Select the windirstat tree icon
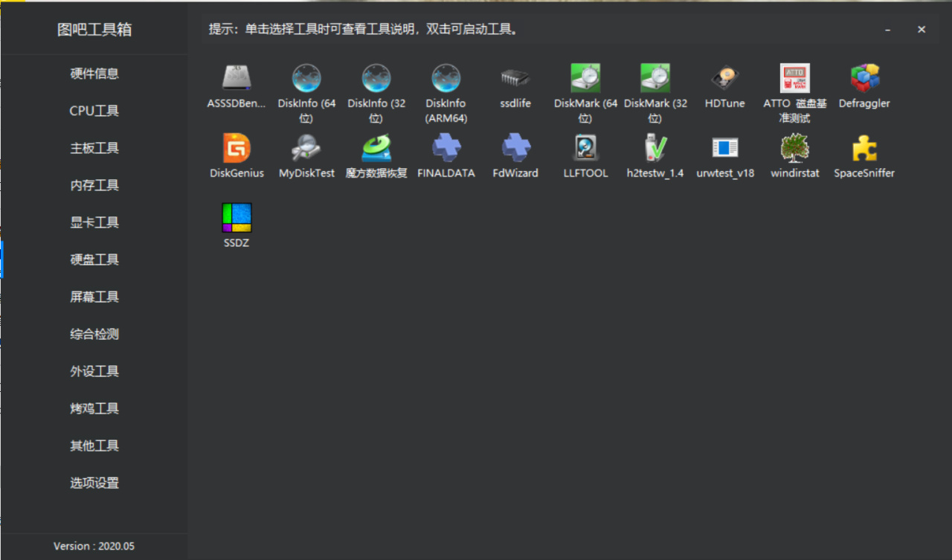This screenshot has height=560, width=952. (795, 148)
